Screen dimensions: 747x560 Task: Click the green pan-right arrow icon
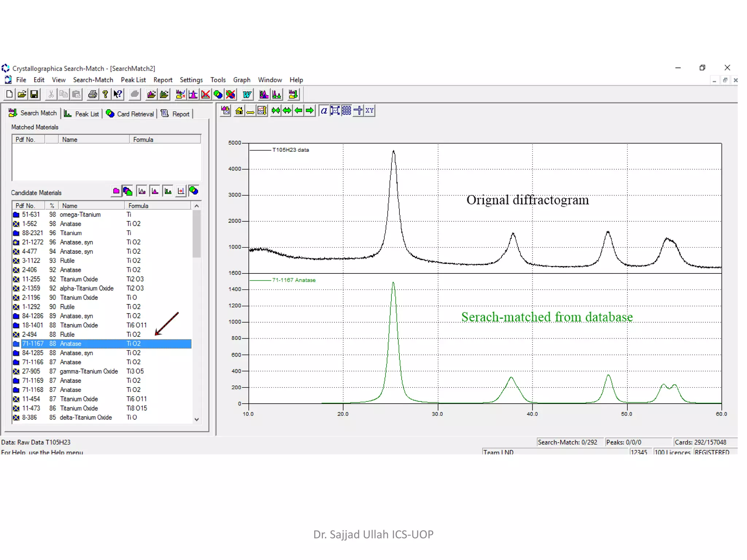coord(310,111)
